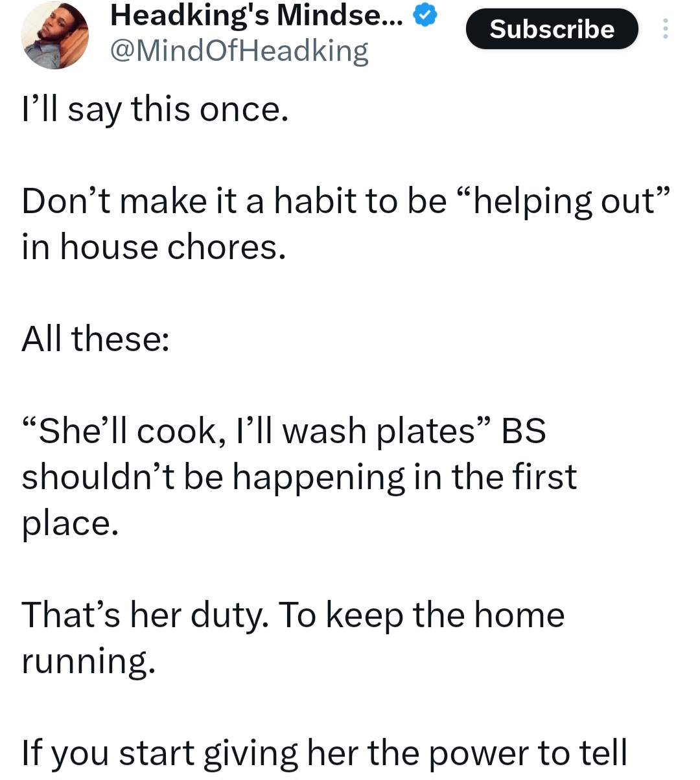Click the single word "place." line

(70, 523)
